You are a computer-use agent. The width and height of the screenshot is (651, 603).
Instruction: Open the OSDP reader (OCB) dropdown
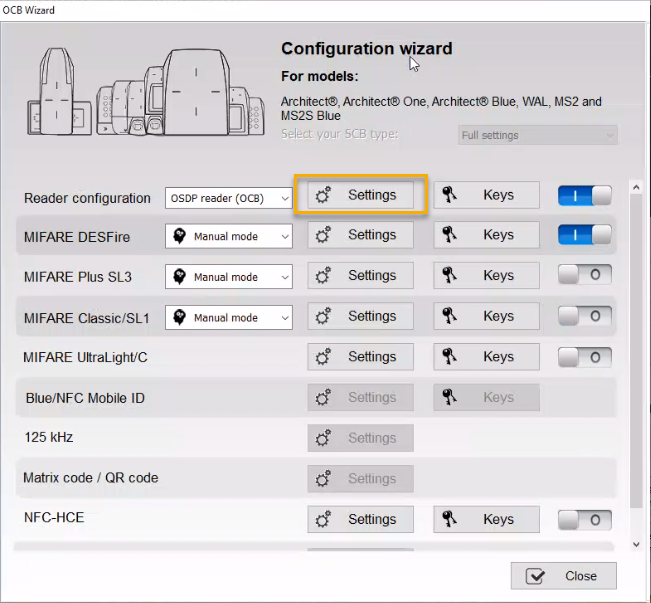(x=228, y=198)
